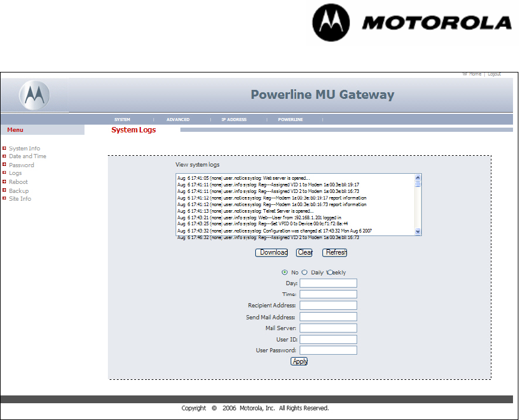
Task: Click the 'Set VPID 0 to Device' log line
Action: tap(262, 223)
